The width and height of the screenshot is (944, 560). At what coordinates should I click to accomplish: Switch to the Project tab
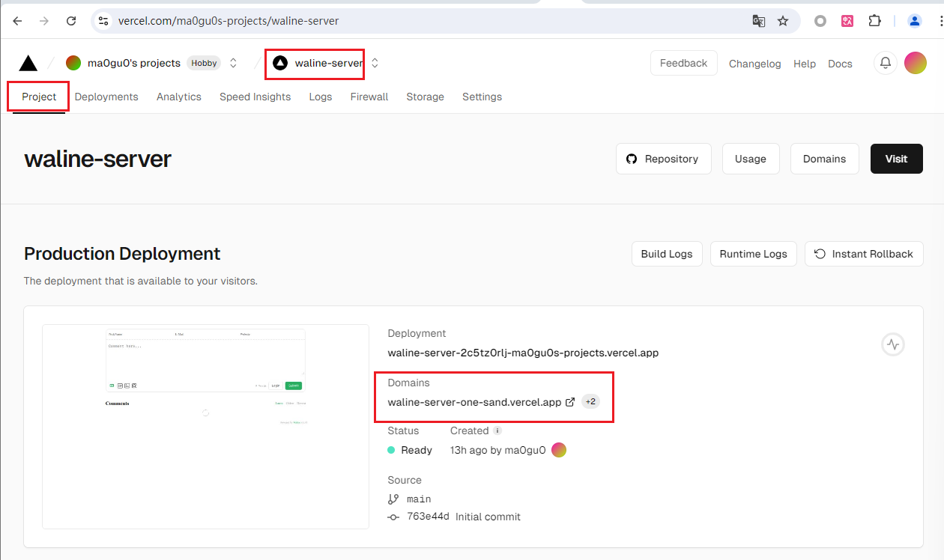click(39, 97)
